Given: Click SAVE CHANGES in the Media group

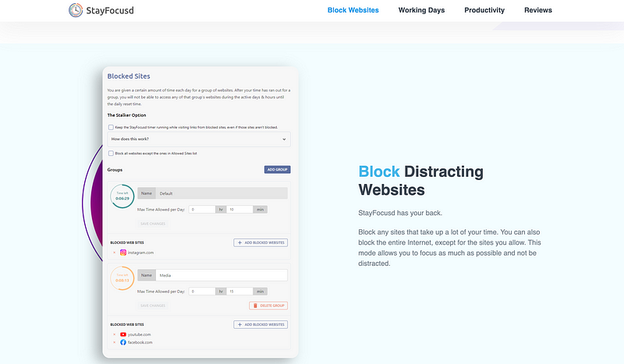Looking at the screenshot, I should pos(153,306).
